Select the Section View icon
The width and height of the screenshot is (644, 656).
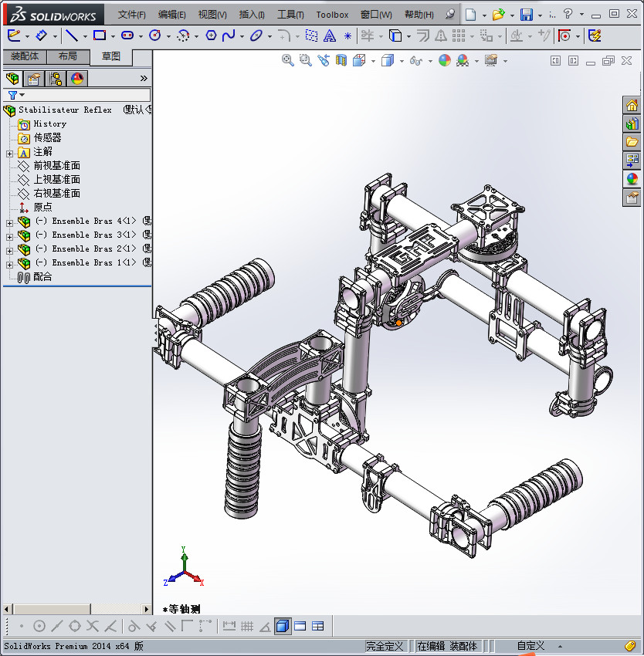click(340, 60)
